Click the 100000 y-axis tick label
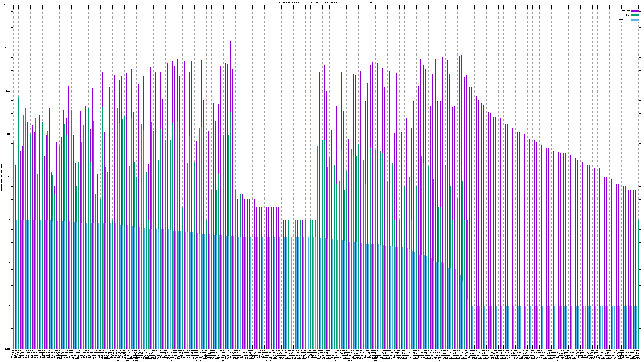Viewport: 644px width, 362px height. tap(7, 5)
